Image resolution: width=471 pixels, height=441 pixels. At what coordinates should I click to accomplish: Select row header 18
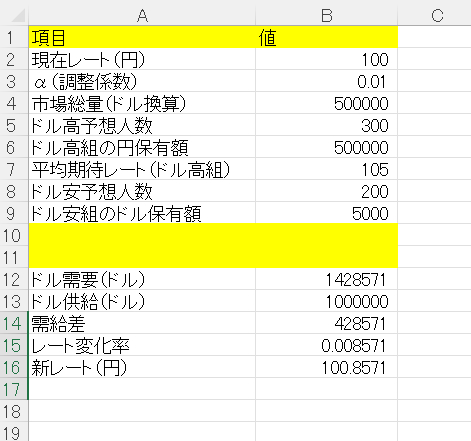coord(14,411)
